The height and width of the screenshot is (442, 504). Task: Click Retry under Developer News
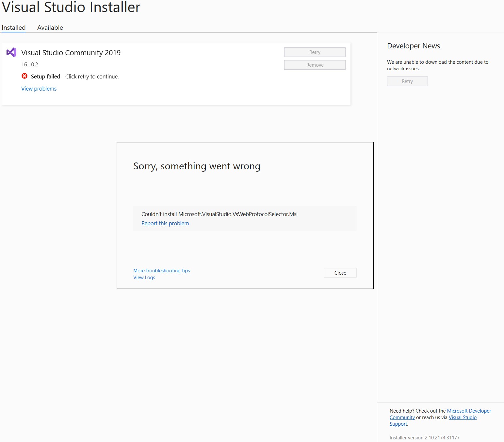(x=407, y=81)
